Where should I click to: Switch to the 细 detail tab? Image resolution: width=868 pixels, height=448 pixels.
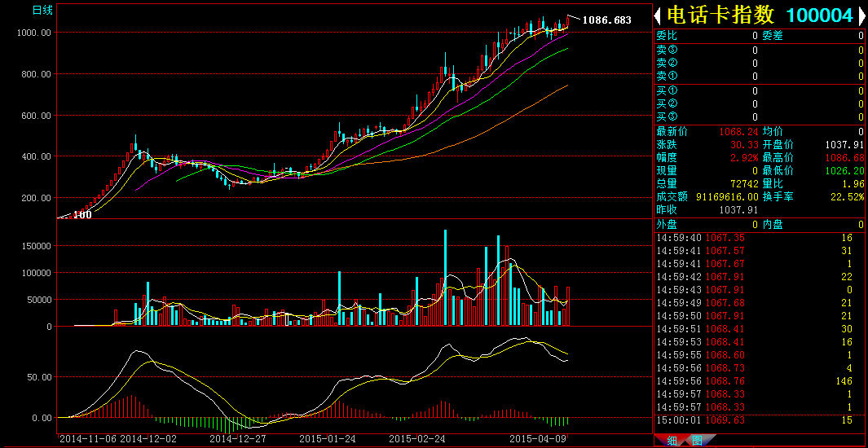click(672, 441)
